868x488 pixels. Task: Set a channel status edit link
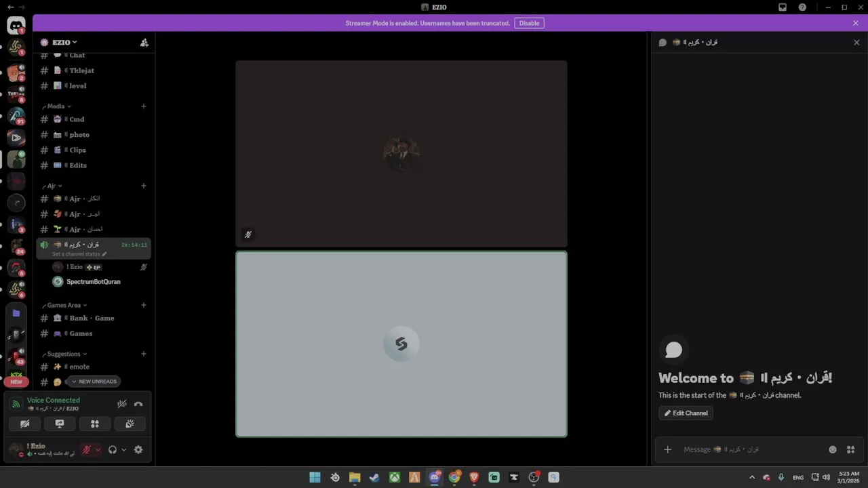(x=79, y=254)
